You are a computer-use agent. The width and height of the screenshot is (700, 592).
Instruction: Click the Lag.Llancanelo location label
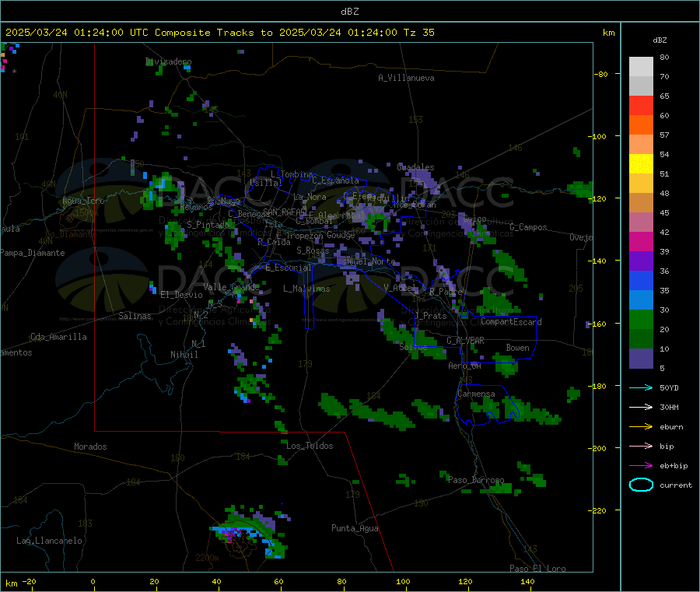49,541
